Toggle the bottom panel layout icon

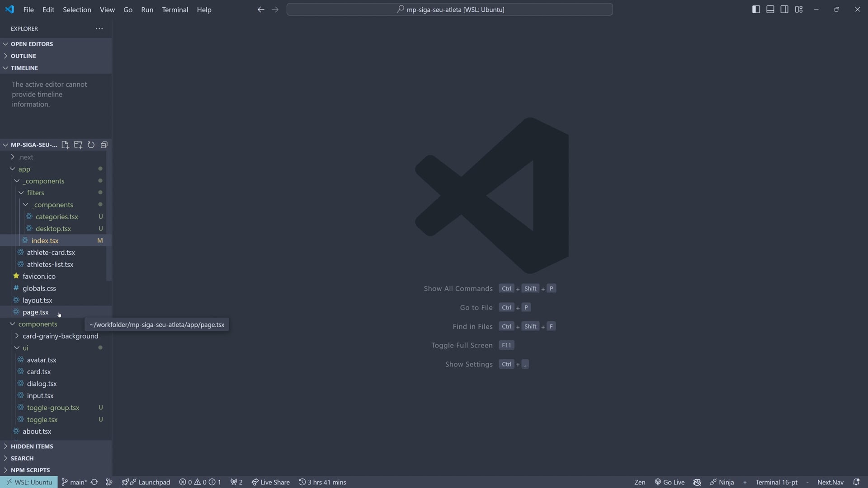point(770,9)
